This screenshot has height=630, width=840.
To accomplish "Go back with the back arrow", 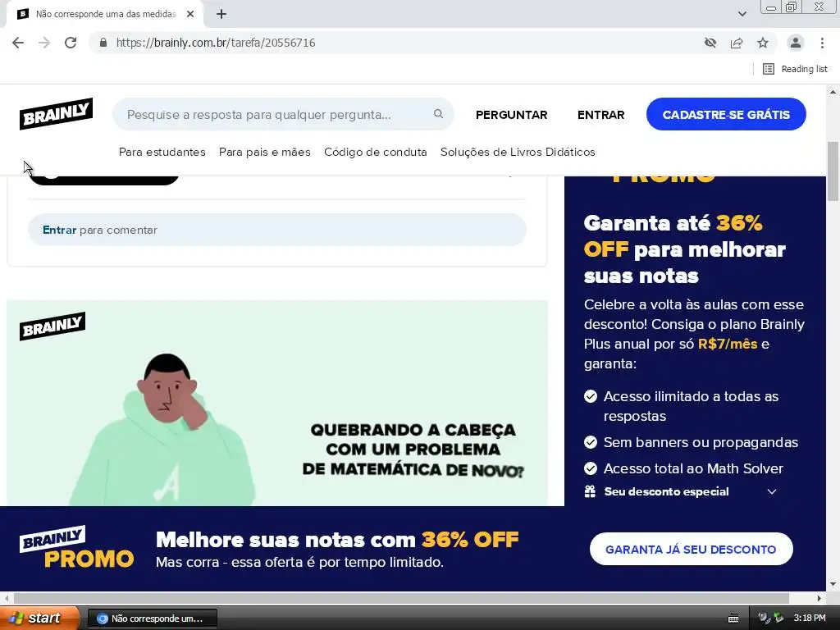I will point(18,43).
